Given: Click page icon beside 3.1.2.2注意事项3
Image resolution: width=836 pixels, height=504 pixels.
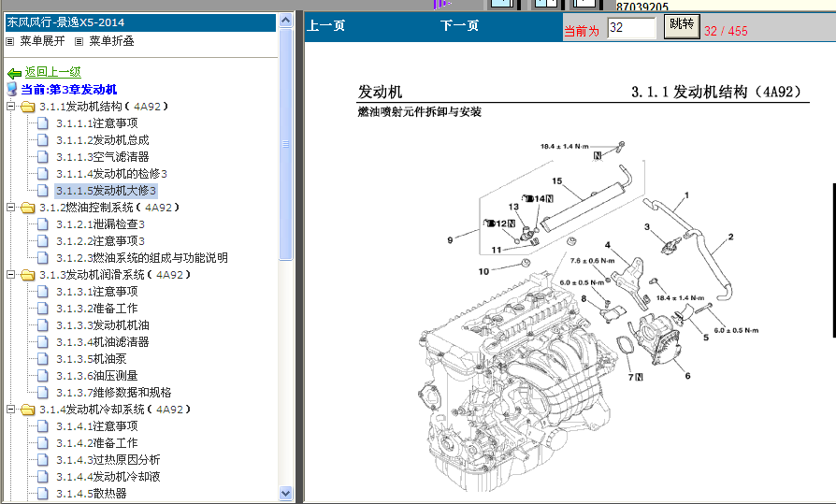Looking at the screenshot, I should [43, 241].
